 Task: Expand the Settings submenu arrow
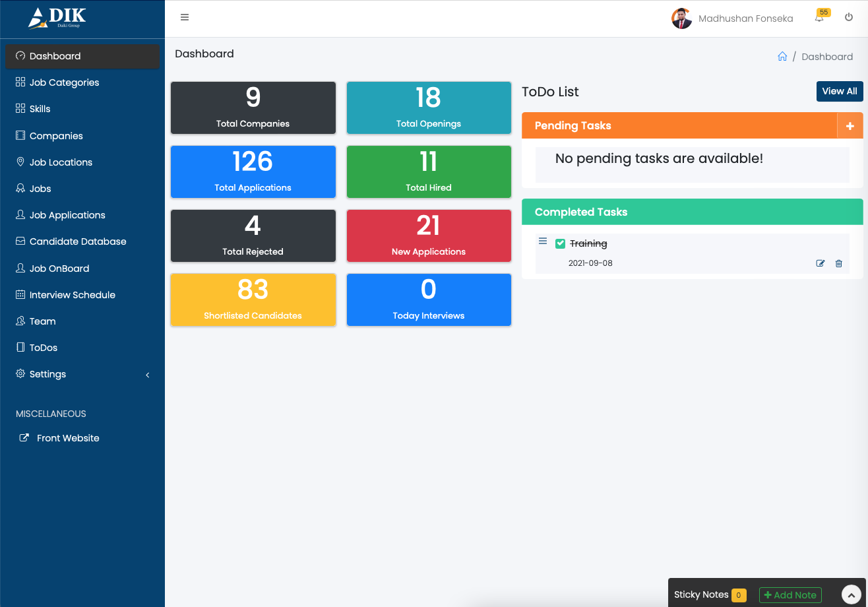(x=148, y=375)
